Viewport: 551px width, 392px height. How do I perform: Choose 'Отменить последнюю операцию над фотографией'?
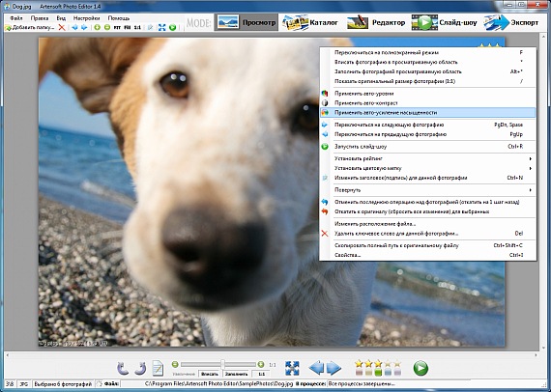pos(427,202)
